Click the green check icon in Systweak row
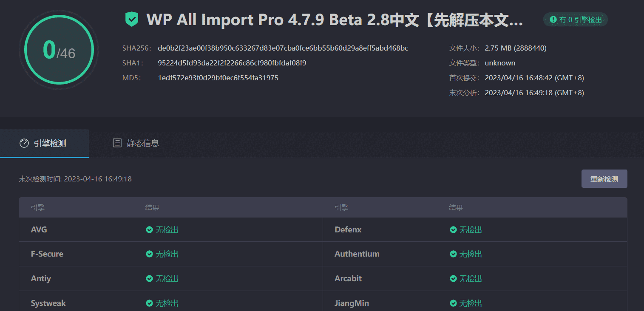The image size is (644, 311). [x=149, y=303]
